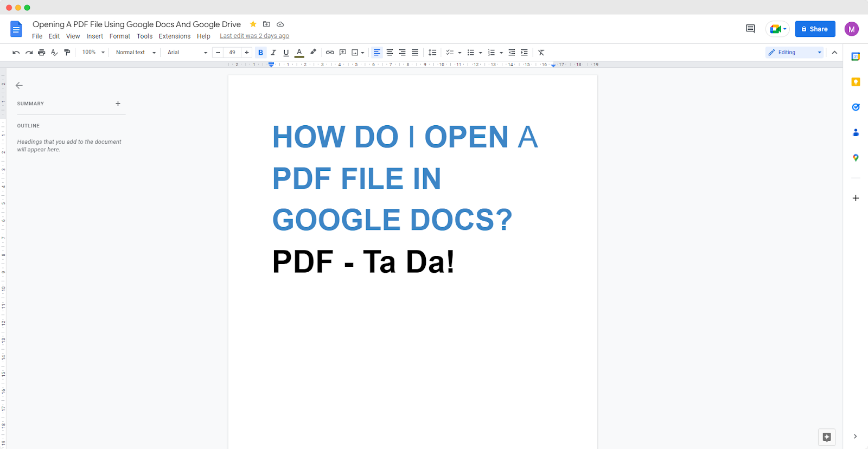Hide the menus with the up chevron
Image resolution: width=868 pixels, height=449 pixels.
tap(834, 53)
